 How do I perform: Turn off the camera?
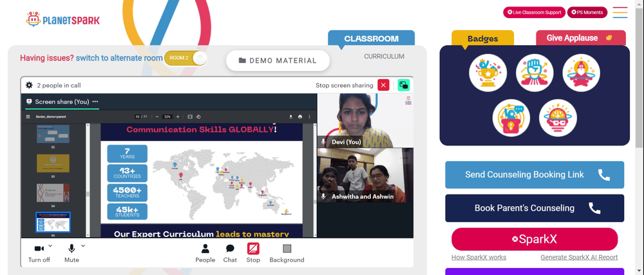[39, 253]
